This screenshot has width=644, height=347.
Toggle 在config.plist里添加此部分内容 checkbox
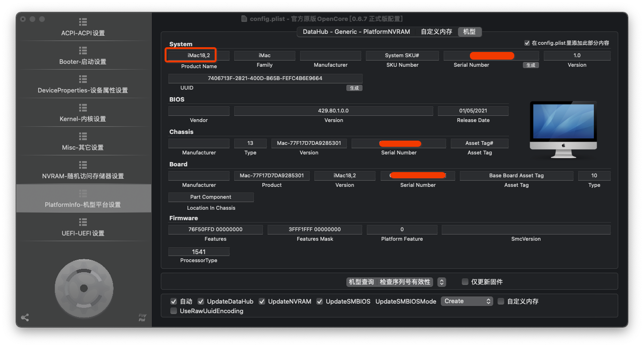pyautogui.click(x=527, y=43)
